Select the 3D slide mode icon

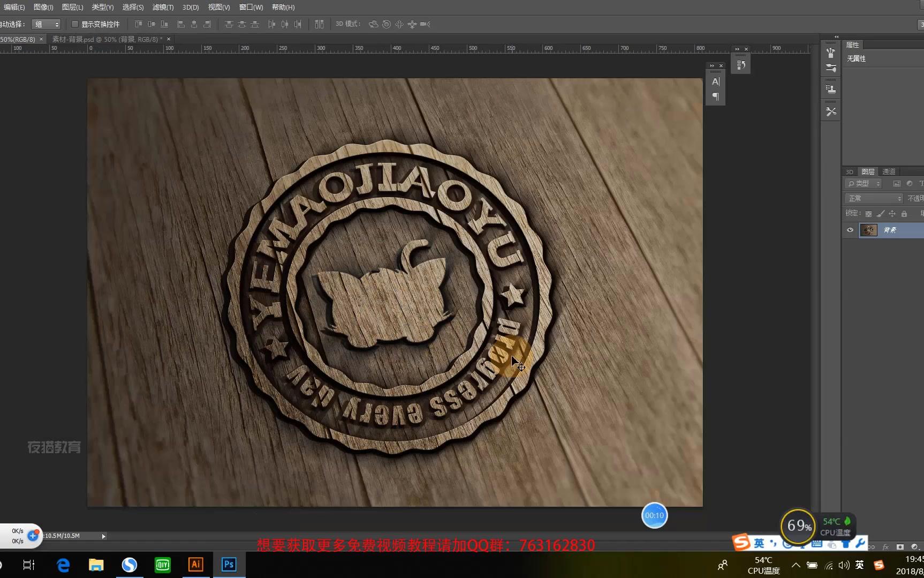[412, 24]
